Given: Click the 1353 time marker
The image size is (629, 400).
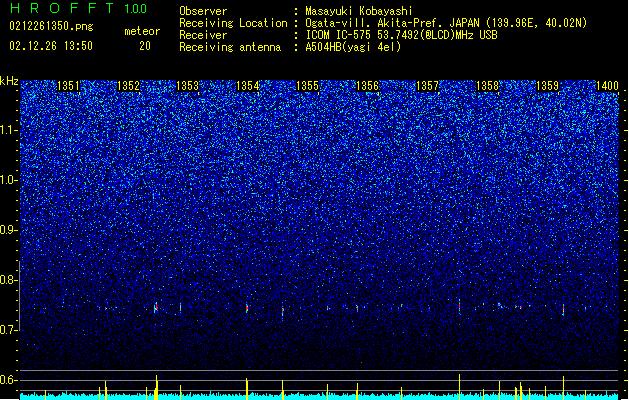Looking at the screenshot, I should click(x=187, y=86).
